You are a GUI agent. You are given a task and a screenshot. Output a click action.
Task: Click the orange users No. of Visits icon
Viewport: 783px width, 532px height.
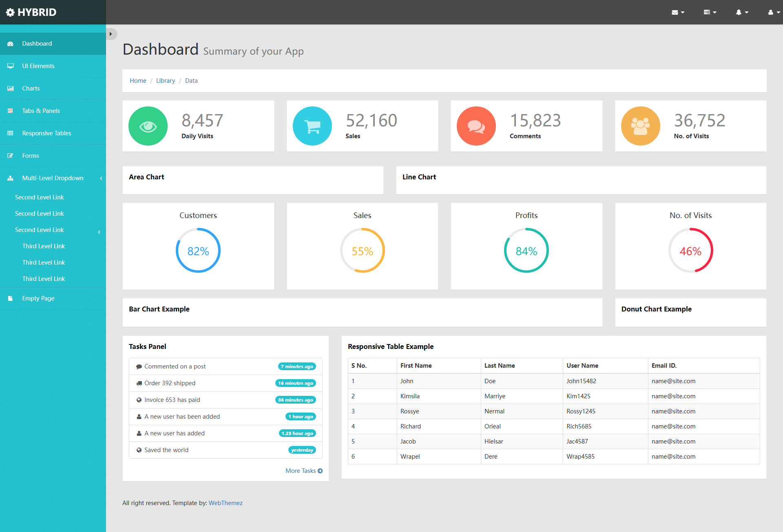(x=641, y=126)
